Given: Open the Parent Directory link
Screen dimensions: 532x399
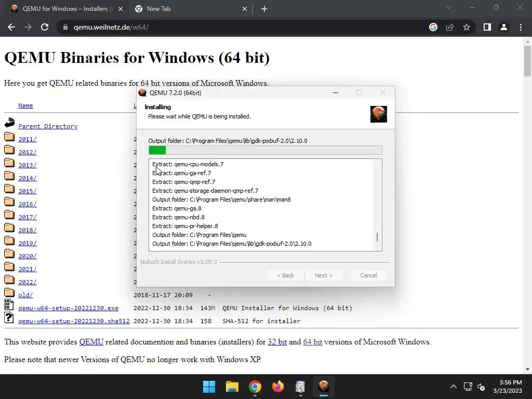Looking at the screenshot, I should (48, 126).
